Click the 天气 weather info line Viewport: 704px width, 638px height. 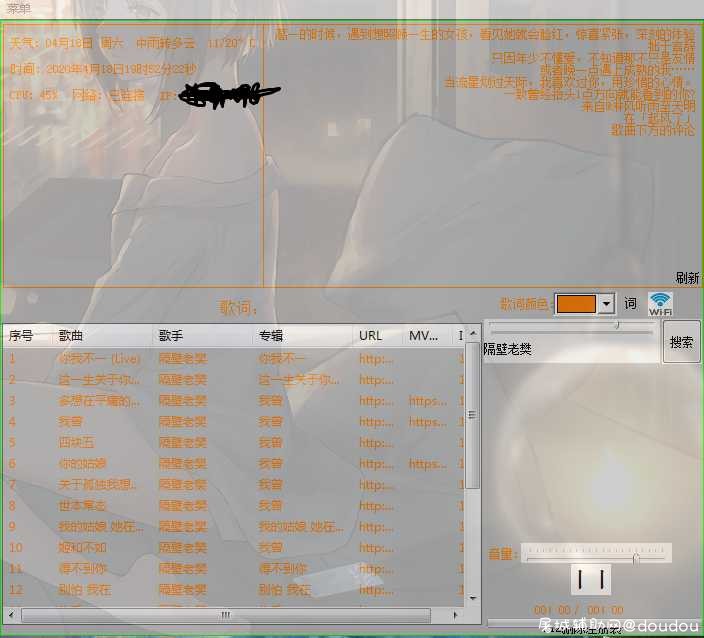pos(133,43)
